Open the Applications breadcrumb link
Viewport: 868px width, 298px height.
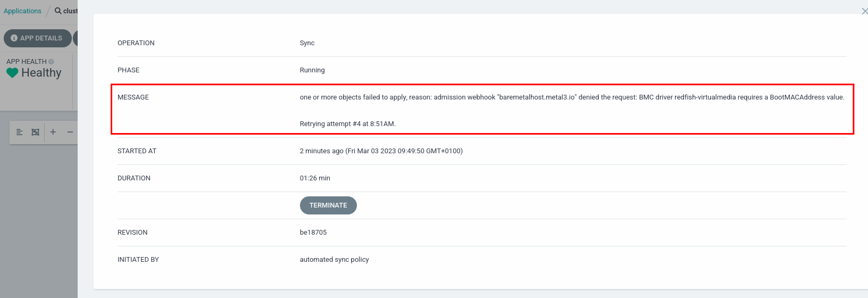pyautogui.click(x=22, y=11)
